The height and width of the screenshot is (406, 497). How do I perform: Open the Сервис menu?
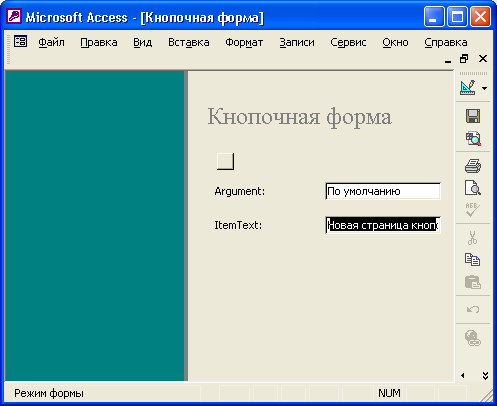point(348,42)
